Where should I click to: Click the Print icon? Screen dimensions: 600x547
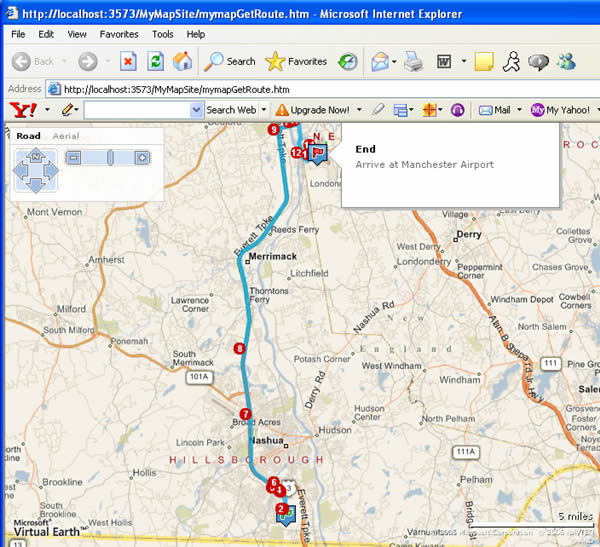coord(417,61)
